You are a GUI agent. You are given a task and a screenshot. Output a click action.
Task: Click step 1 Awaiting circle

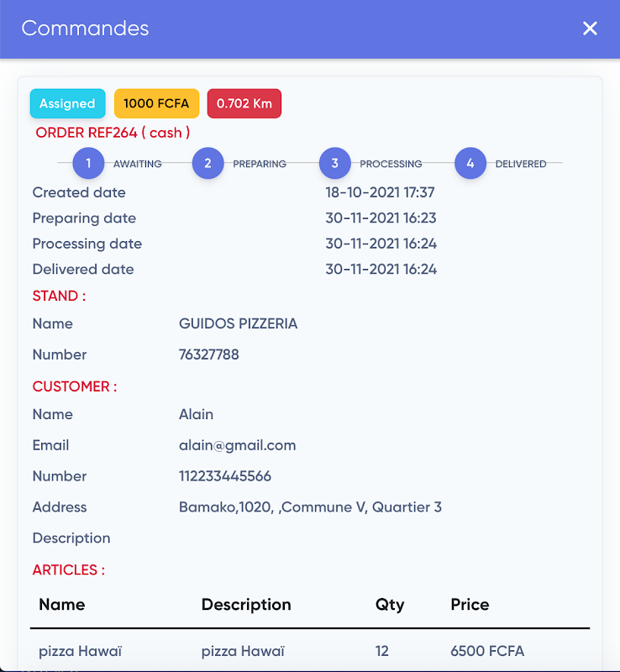[88, 164]
